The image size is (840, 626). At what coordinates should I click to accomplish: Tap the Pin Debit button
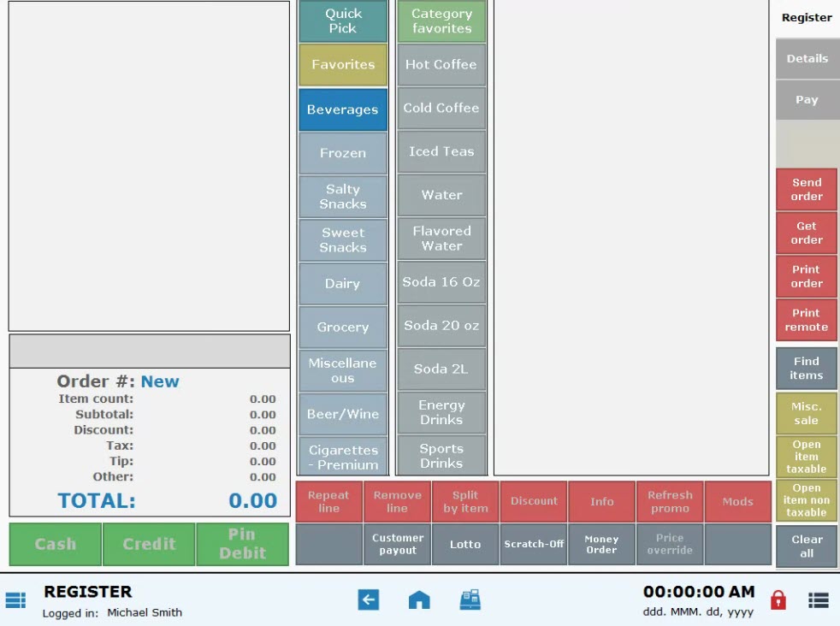click(x=242, y=544)
